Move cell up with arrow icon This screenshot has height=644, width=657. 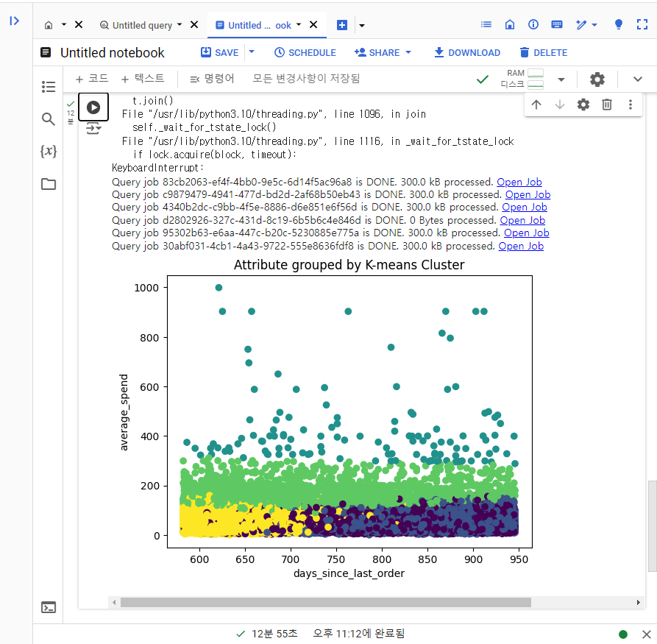click(536, 105)
